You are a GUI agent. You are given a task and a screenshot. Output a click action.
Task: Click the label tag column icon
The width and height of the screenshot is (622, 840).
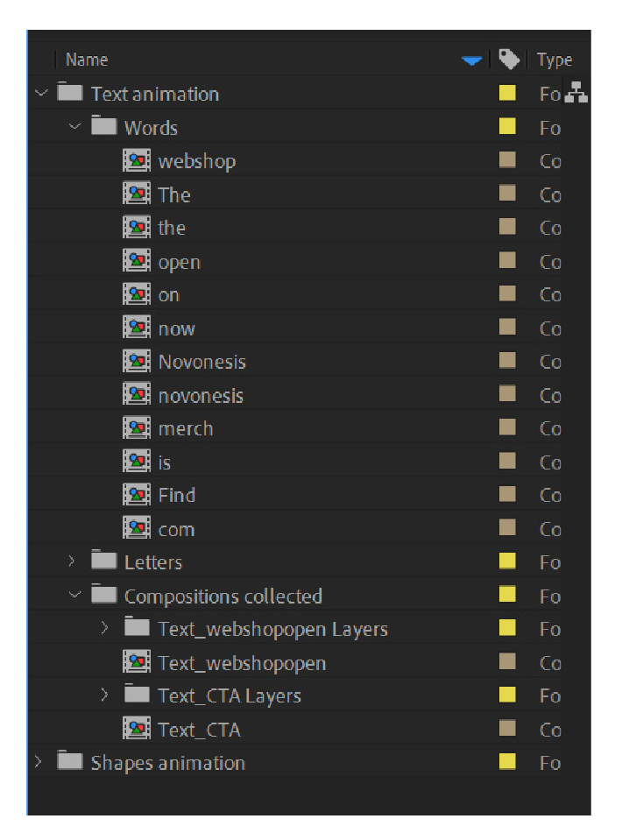(x=509, y=59)
